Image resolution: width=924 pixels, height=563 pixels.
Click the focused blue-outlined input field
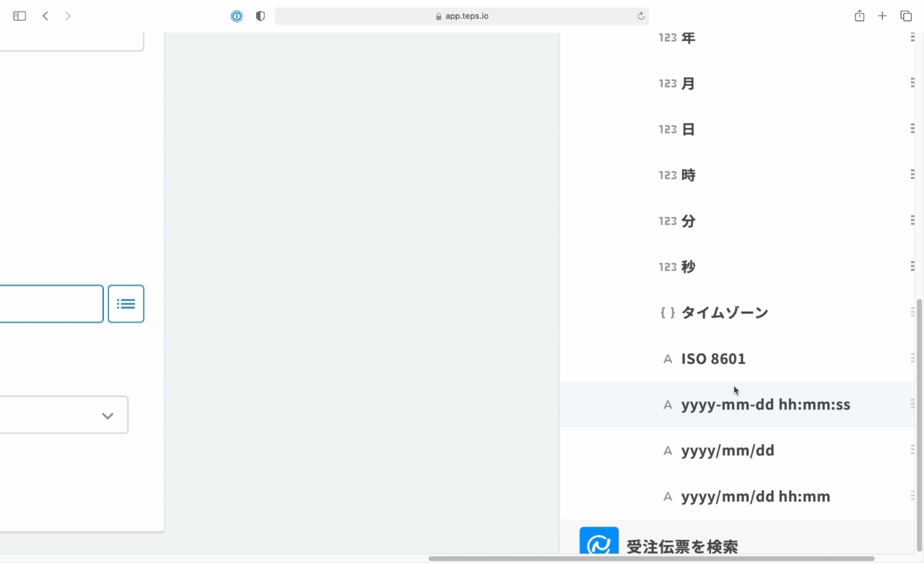[51, 304]
